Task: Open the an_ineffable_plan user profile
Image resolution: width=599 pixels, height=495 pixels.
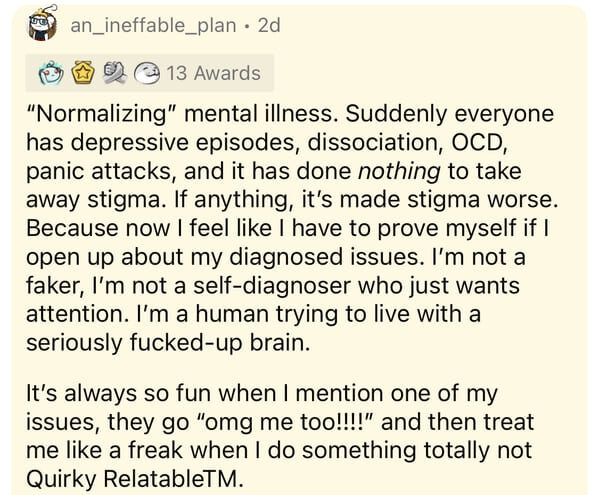Action: pos(153,26)
